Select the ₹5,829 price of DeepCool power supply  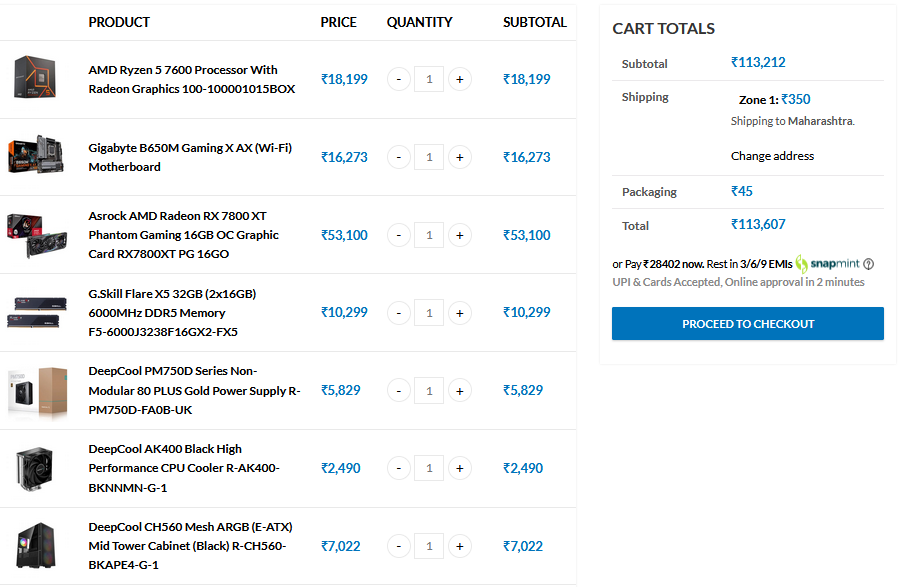pyautogui.click(x=341, y=390)
